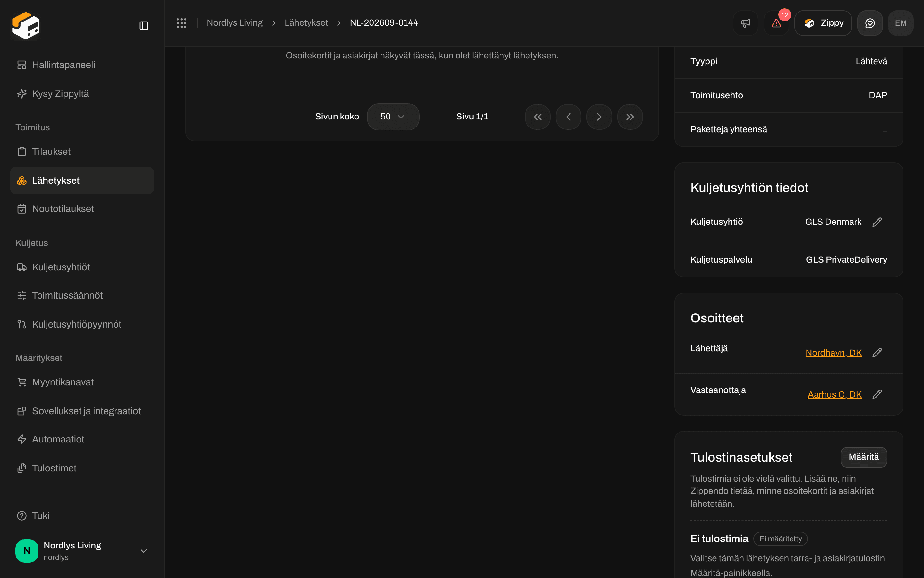The height and width of the screenshot is (578, 924).
Task: Open the Sivun koko 50 dropdown
Action: click(393, 117)
